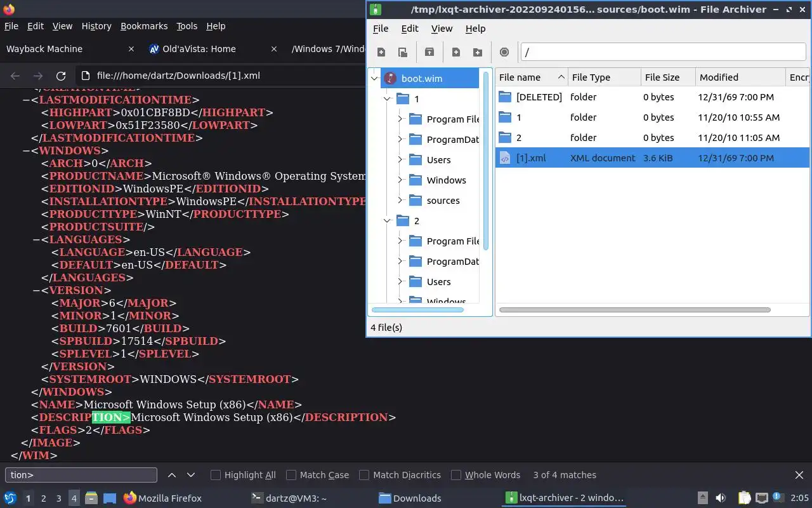
Task: Collapse the LANGUAGES XML node
Action: [36, 239]
